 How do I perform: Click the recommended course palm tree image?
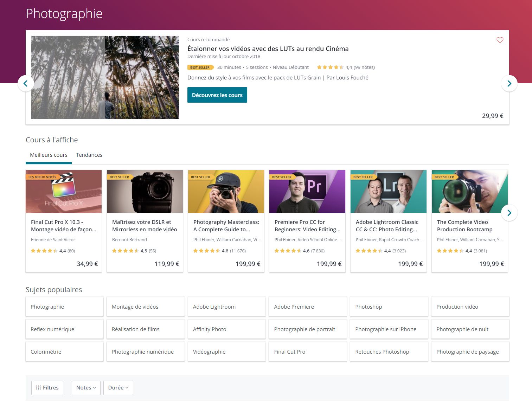(105, 77)
